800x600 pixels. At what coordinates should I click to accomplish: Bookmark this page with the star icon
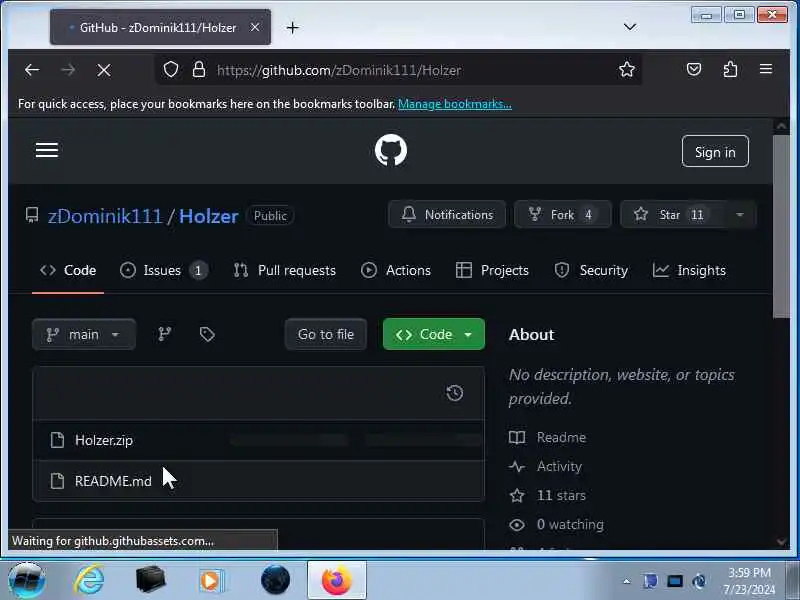tap(627, 69)
